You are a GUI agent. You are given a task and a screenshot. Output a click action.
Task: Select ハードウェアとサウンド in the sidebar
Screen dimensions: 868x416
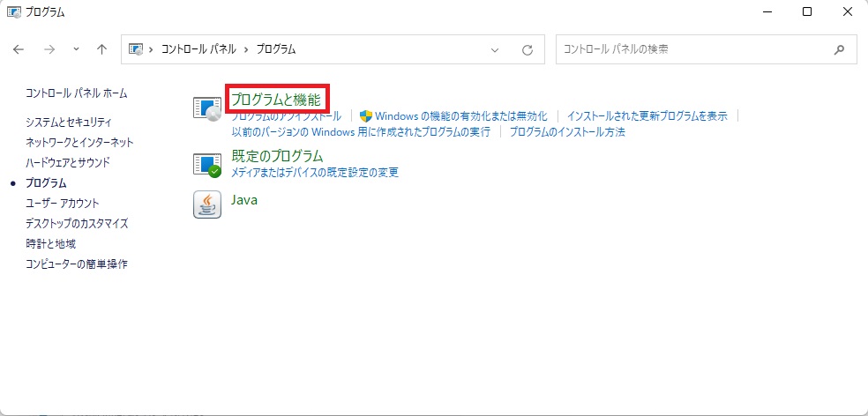68,163
